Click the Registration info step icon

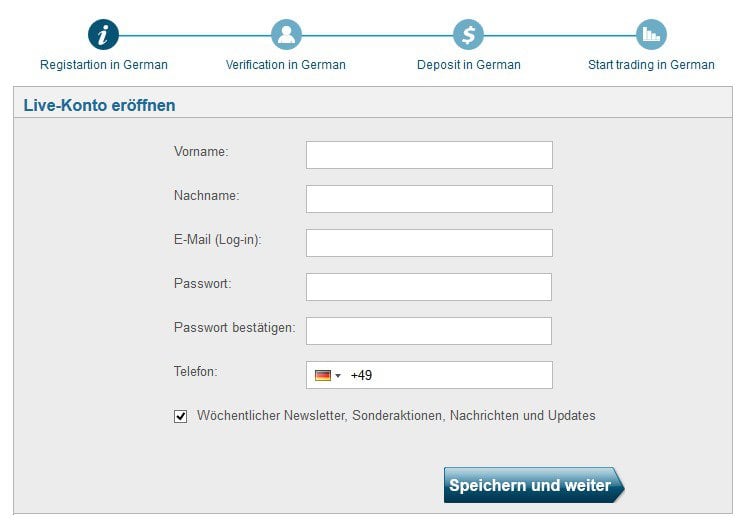pos(103,35)
